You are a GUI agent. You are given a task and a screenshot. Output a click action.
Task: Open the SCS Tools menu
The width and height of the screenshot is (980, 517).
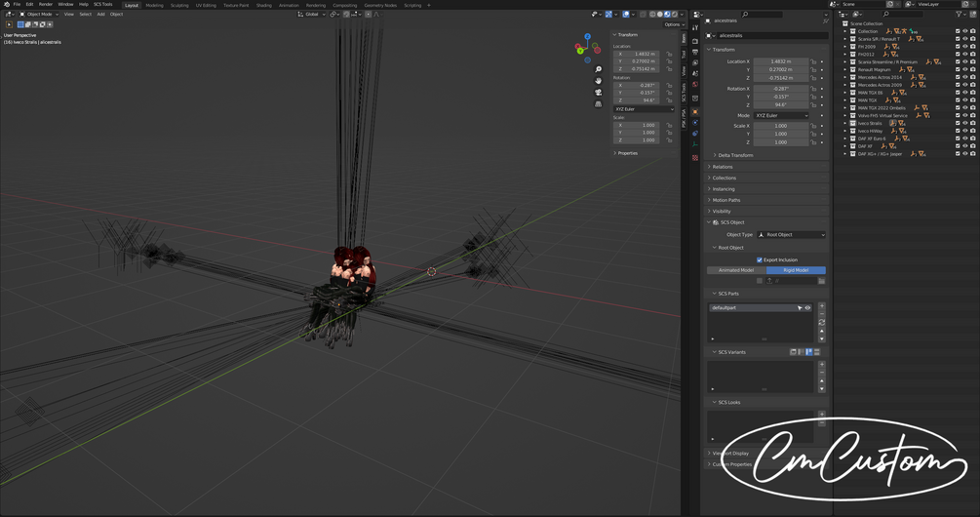[103, 4]
